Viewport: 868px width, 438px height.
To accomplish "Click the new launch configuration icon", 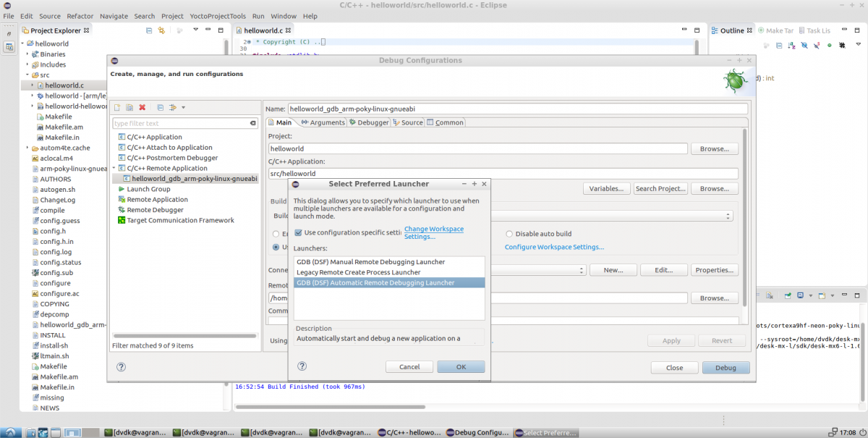I will pos(118,108).
